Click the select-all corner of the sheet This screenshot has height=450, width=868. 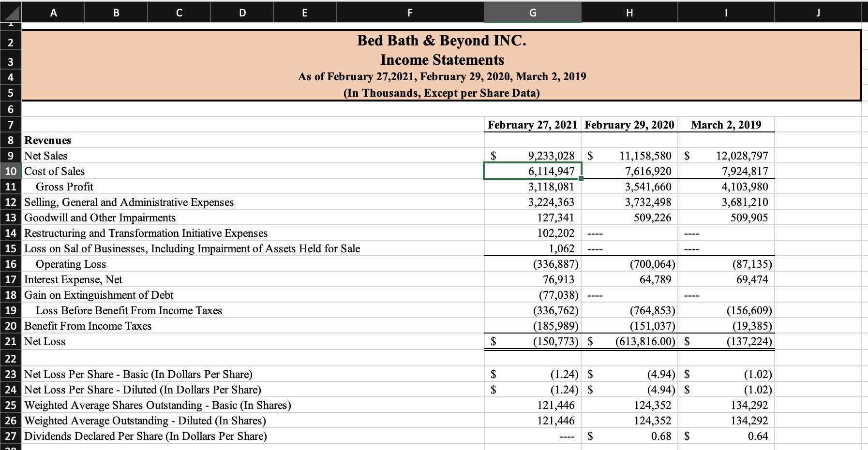[x=11, y=12]
